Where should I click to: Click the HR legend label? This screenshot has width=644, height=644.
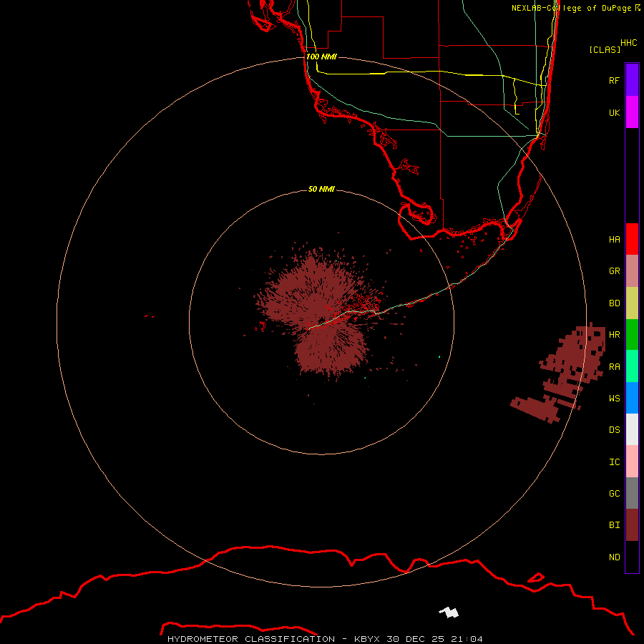point(614,335)
